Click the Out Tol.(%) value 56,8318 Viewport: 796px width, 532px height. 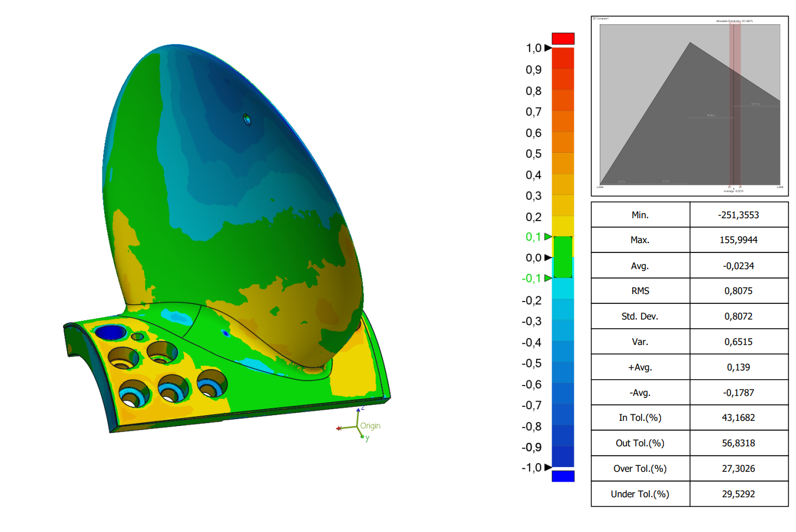point(738,443)
